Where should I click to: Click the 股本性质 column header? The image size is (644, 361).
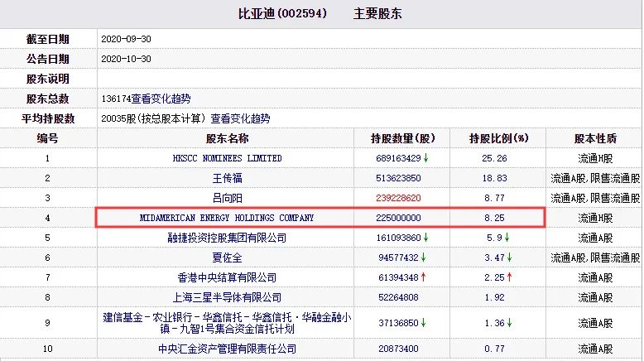click(595, 138)
